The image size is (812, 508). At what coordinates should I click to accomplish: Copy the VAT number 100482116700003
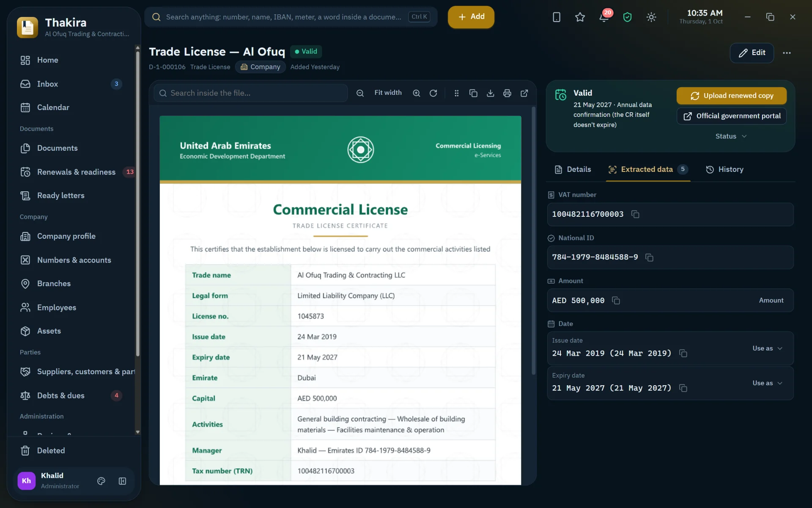635,214
